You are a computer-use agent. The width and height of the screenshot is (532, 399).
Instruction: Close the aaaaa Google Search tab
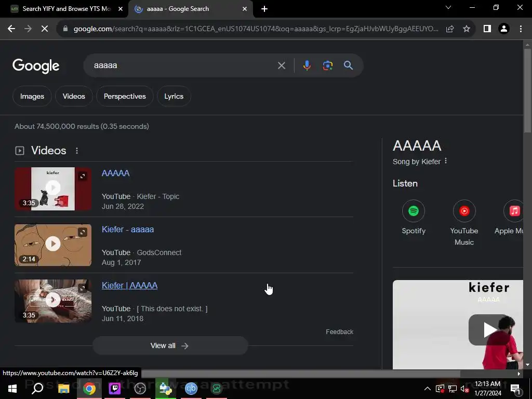245,9
